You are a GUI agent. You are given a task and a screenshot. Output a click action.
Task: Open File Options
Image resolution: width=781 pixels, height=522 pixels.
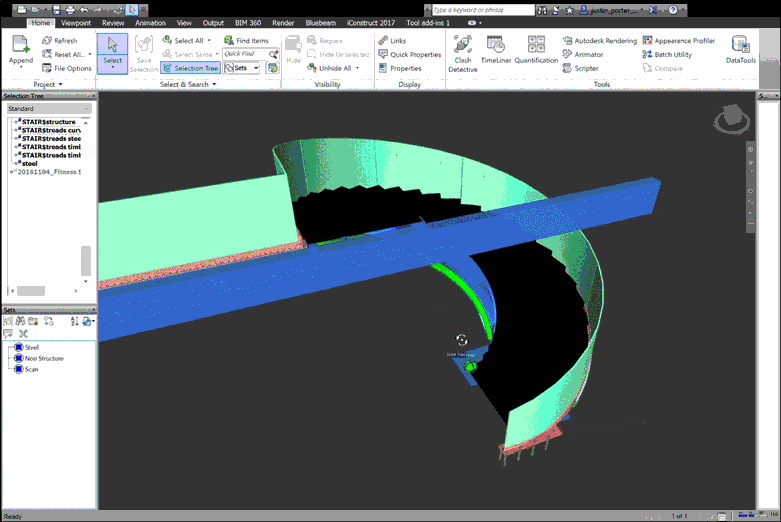pyautogui.click(x=67, y=68)
